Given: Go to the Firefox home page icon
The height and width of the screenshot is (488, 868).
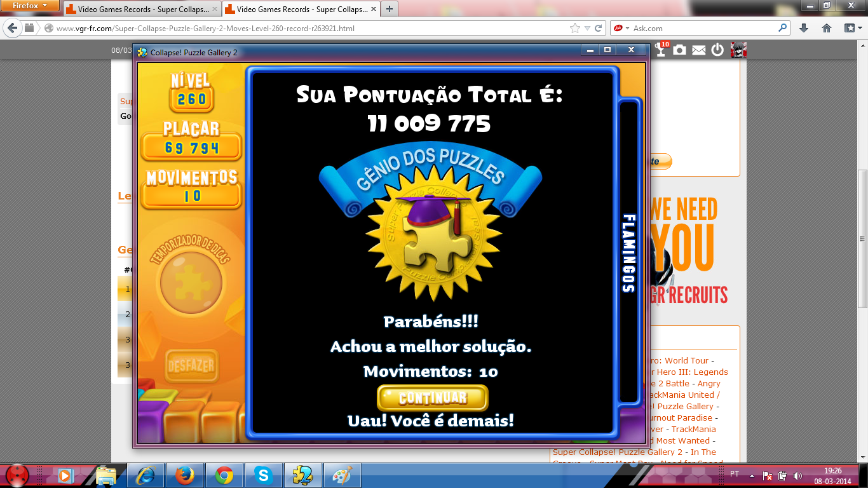Looking at the screenshot, I should (x=827, y=28).
